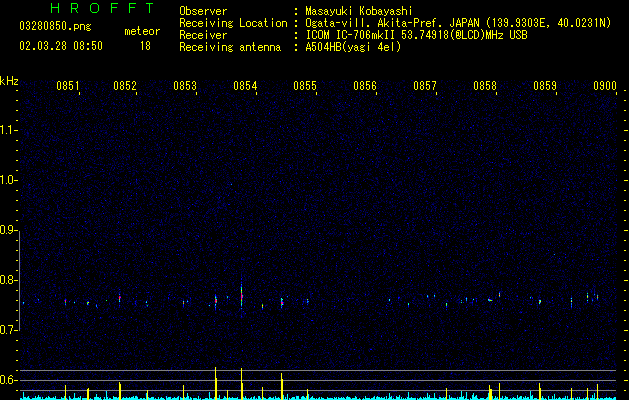Click the 0.6 kHz axis value
This screenshot has height=400, width=629.
point(9,380)
